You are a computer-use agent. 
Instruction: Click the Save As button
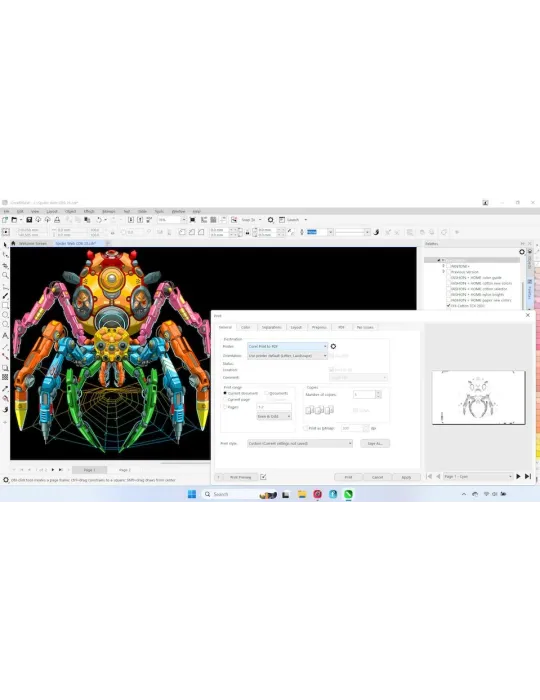click(x=375, y=443)
